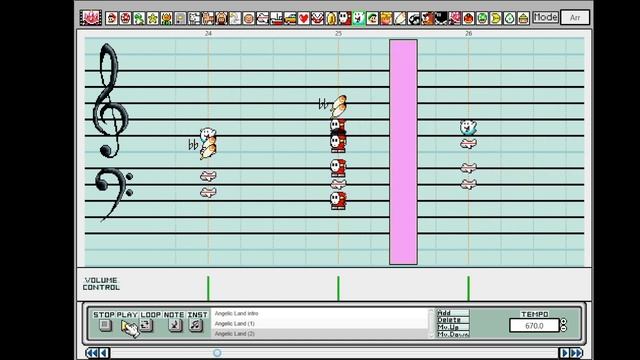The width and height of the screenshot is (640, 360).
Task: Click the Delete button
Action: (453, 320)
